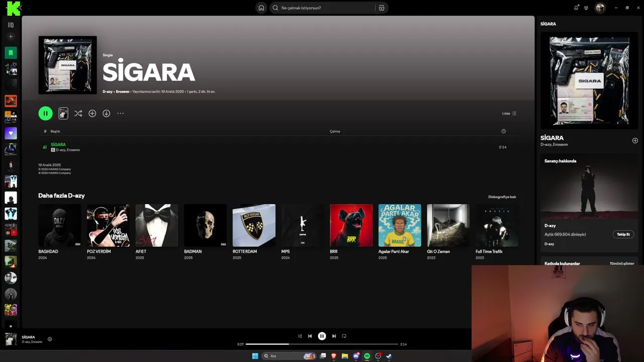
Task: Skip to previous track
Action: pyautogui.click(x=310, y=336)
